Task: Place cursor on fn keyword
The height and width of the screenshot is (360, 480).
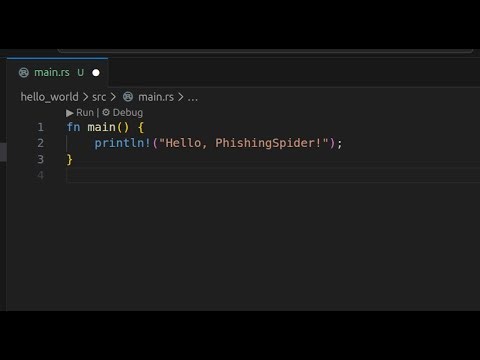Action: tap(73, 127)
